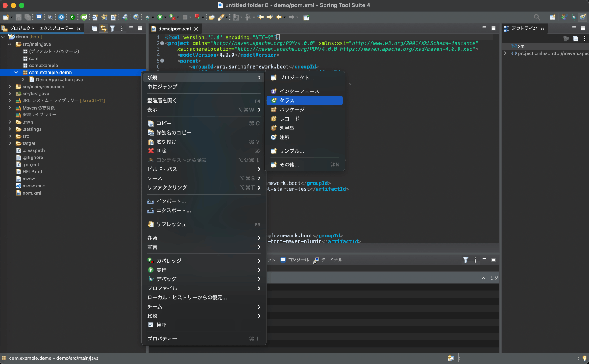Toggle Pin Editor toolbar icon
The image size is (589, 364).
point(306,17)
